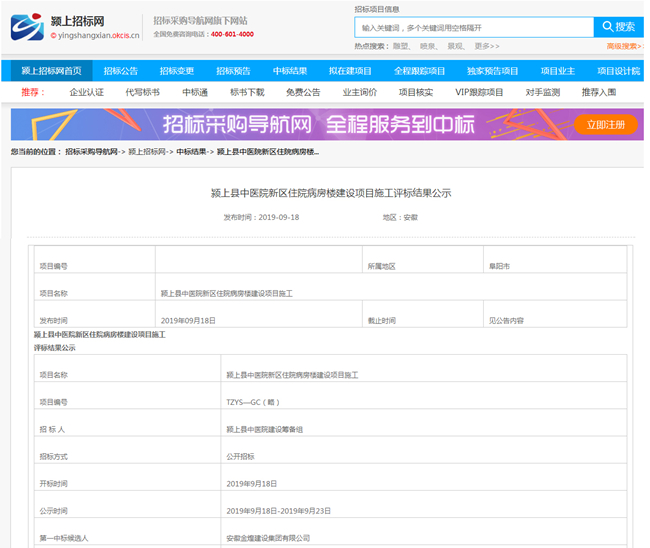This screenshot has width=650, height=548.
Task: Click the 中标结果 breadcrumb link
Action: click(x=192, y=152)
